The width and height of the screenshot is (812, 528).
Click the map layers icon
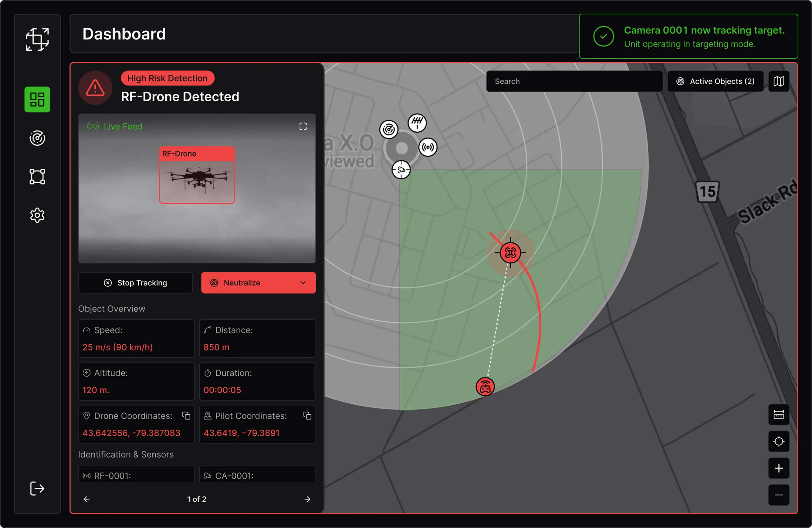click(779, 81)
